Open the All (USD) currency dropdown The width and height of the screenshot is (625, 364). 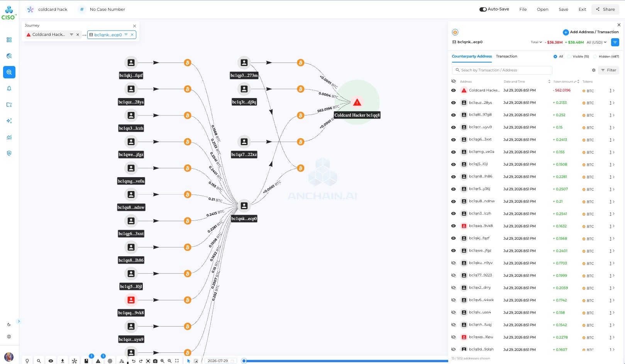tap(596, 42)
